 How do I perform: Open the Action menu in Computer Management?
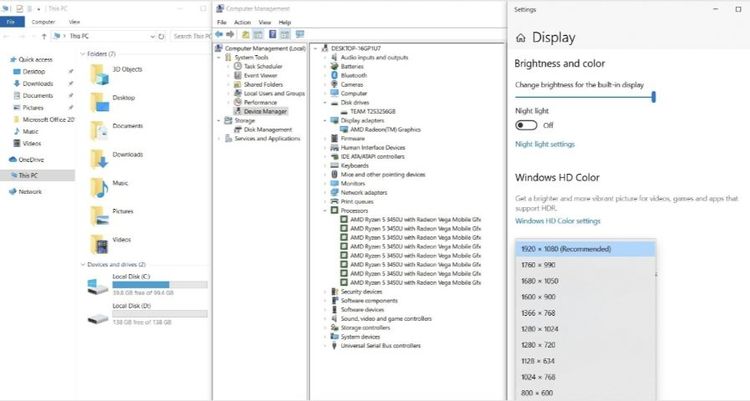tap(242, 22)
